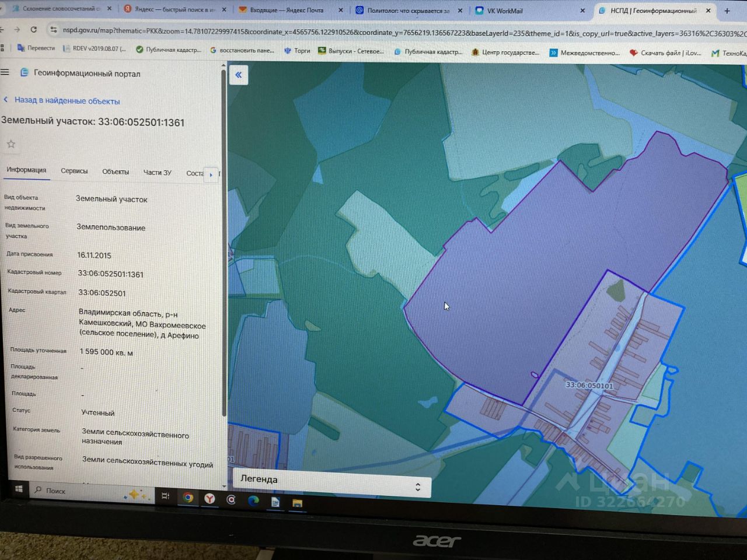Image resolution: width=747 pixels, height=560 pixels.
Task: Open Task View in the taskbar
Action: [x=166, y=496]
